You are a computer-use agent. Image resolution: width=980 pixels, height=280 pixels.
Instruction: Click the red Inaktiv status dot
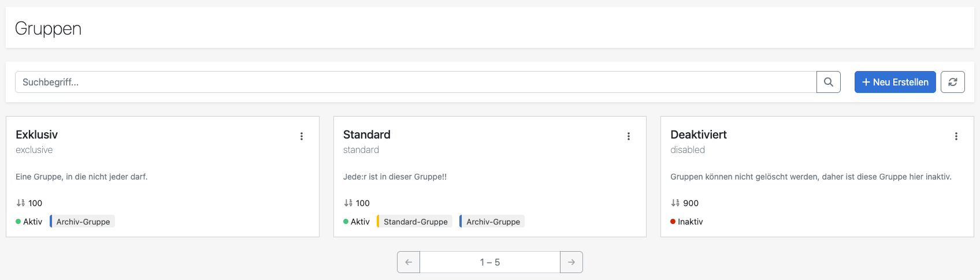click(x=673, y=222)
